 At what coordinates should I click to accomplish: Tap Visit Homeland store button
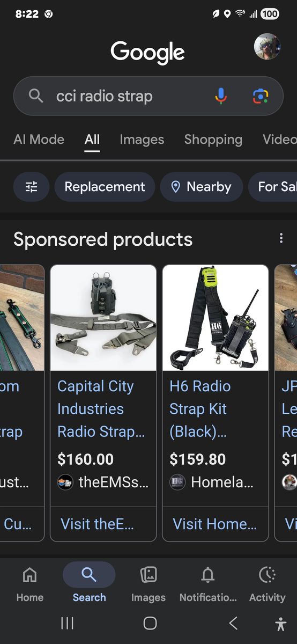point(215,524)
